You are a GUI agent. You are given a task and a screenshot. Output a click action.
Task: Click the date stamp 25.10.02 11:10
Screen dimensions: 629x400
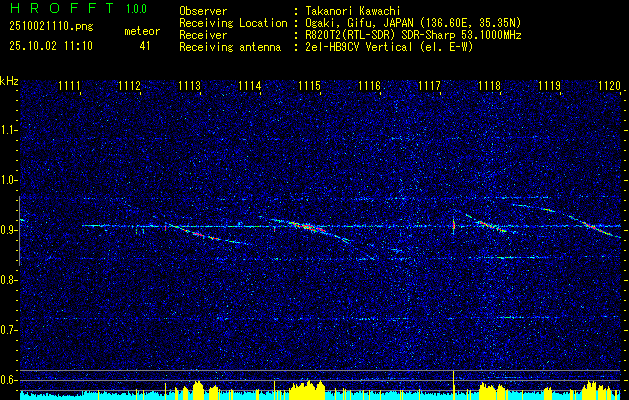tap(51, 46)
